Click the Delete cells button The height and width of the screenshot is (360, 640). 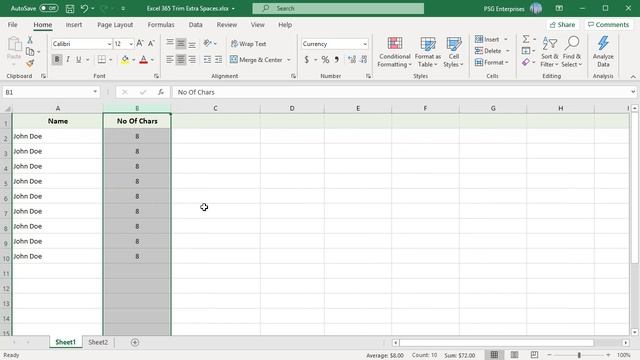[x=488, y=51]
